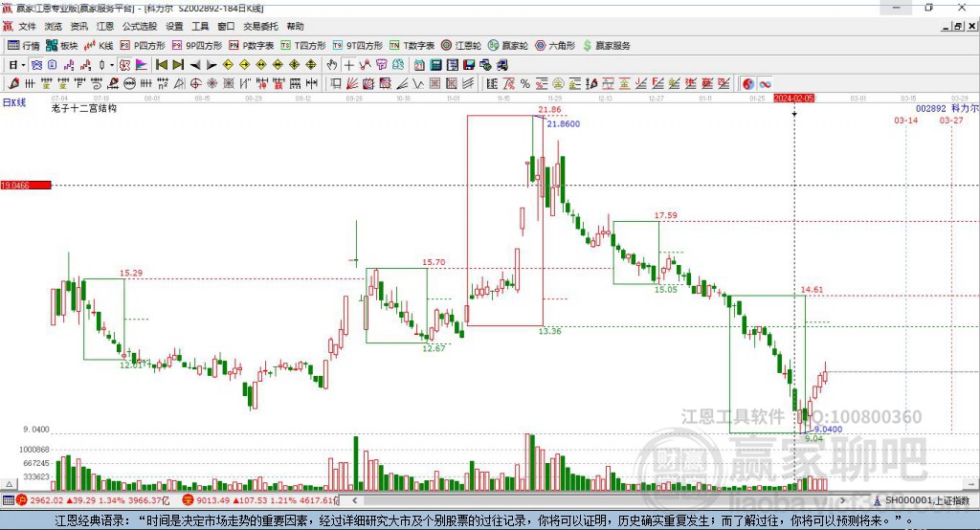
Task: Jump to first bar icon
Action: tap(161, 65)
